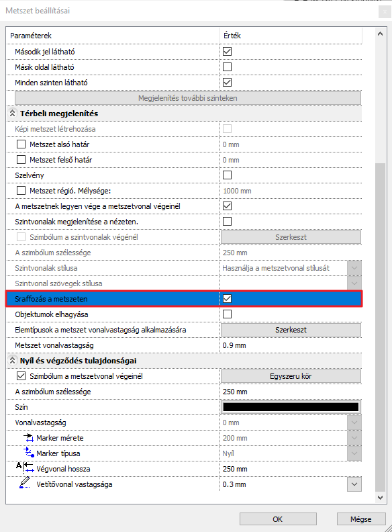Open the Egyszeru kör symbol button
The image size is (392, 532).
(291, 376)
